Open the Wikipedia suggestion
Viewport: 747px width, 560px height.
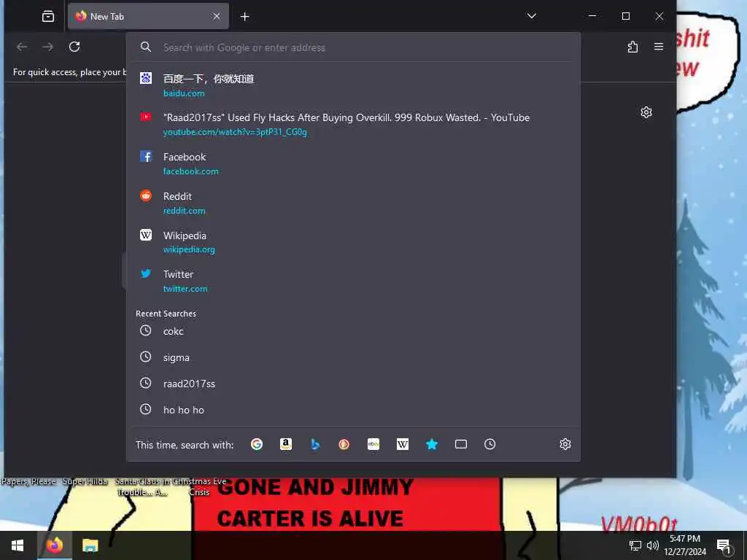click(x=353, y=242)
